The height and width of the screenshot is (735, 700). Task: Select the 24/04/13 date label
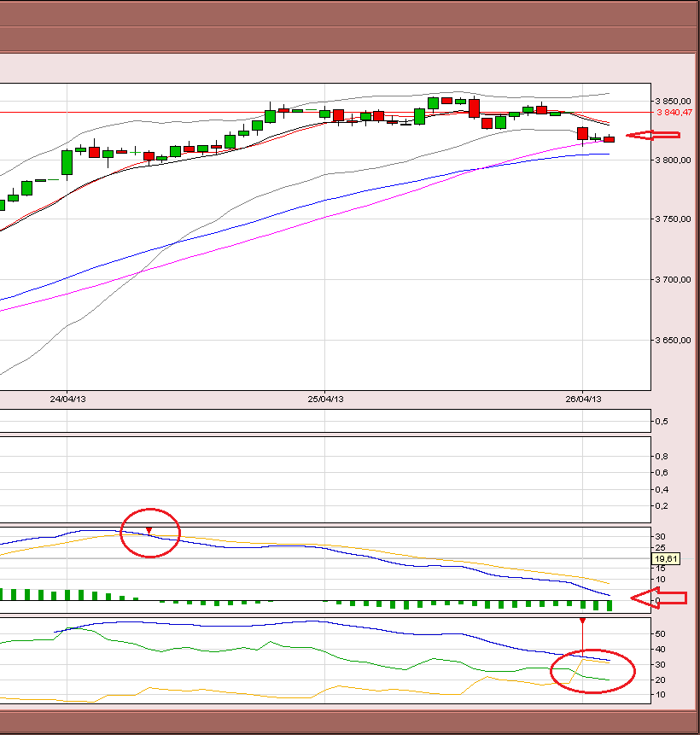click(67, 400)
